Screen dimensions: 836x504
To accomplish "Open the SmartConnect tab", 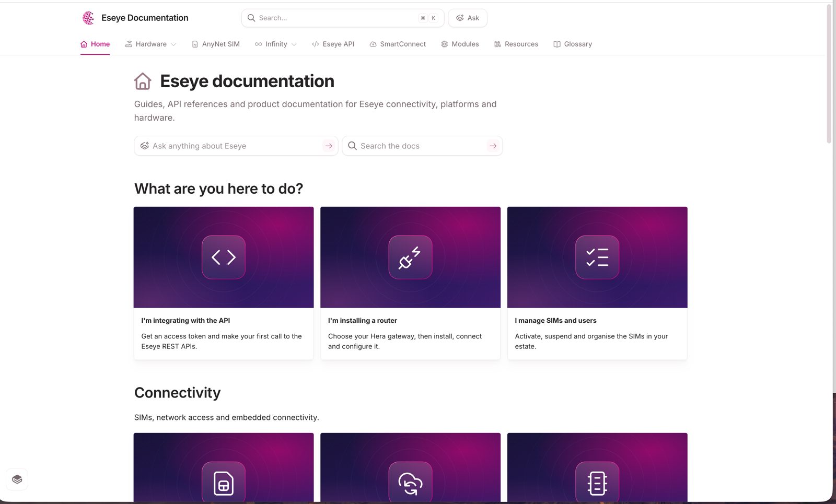I will 398,44.
